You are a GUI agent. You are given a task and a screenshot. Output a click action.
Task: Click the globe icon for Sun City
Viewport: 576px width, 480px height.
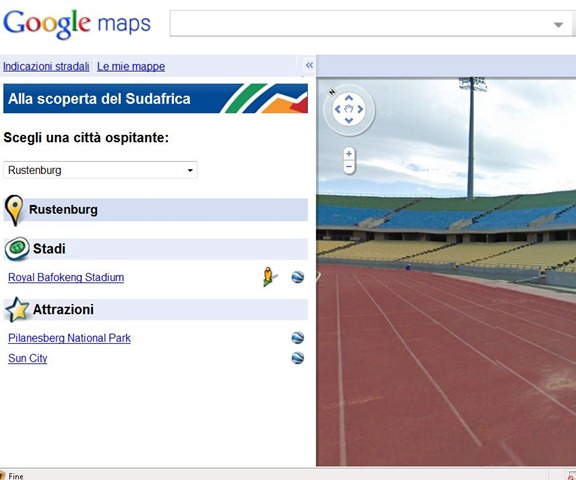(x=298, y=358)
